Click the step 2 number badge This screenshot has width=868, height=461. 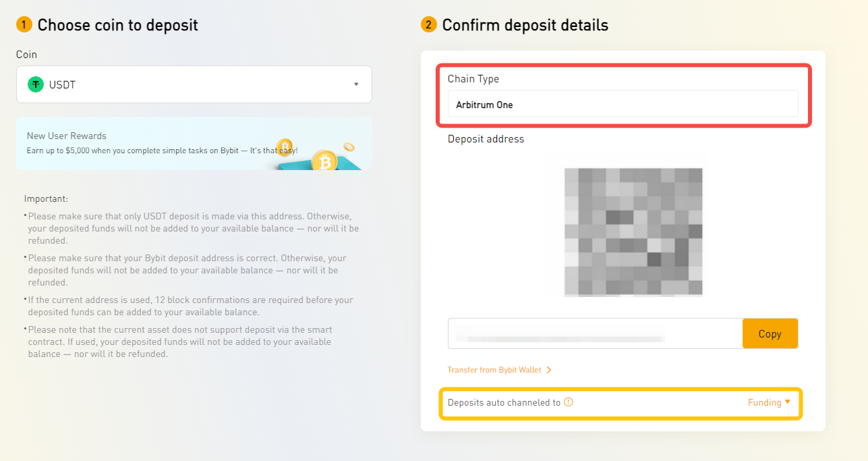point(428,25)
